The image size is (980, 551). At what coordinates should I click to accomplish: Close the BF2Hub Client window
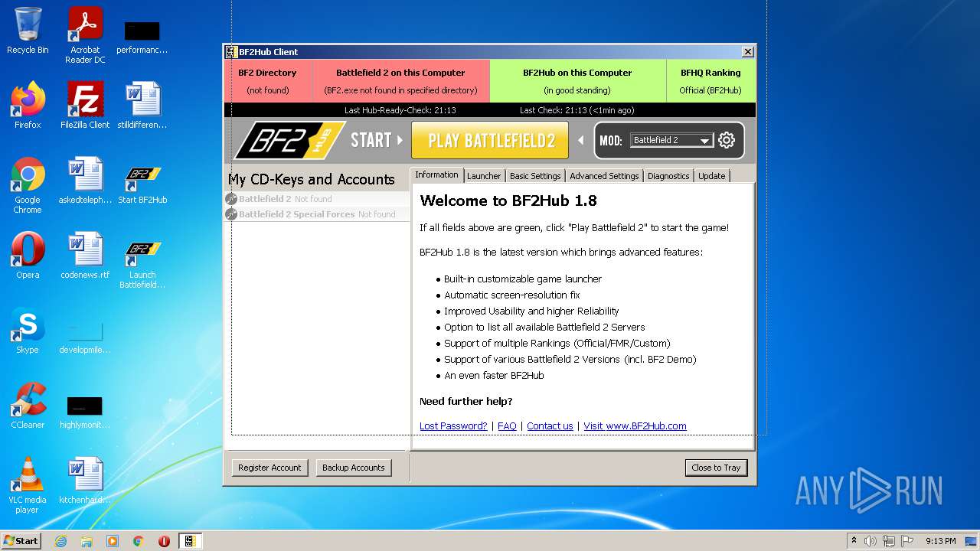747,52
